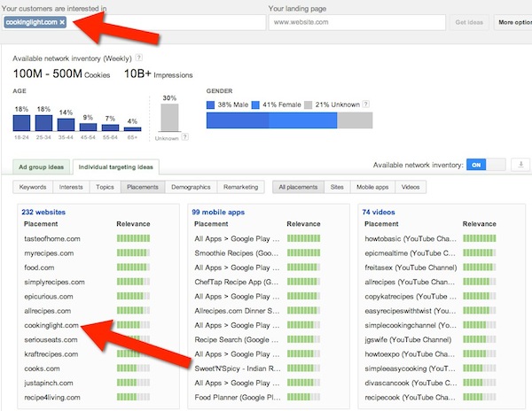Select howtoexpo YouTube channel
This screenshot has width=532, height=411.
click(410, 354)
